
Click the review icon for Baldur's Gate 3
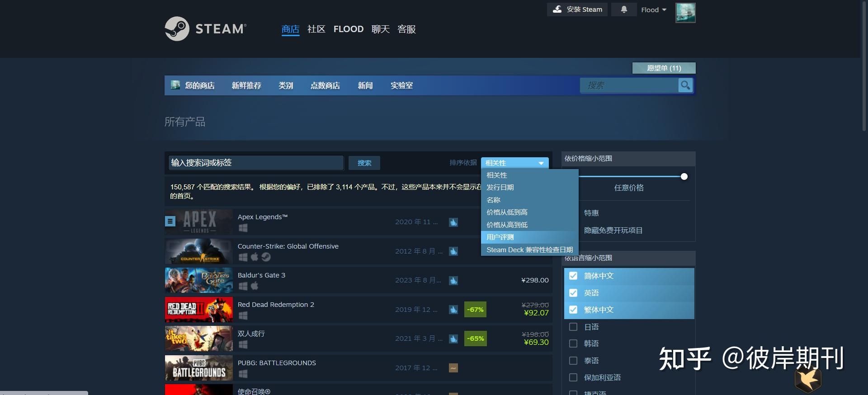point(453,280)
